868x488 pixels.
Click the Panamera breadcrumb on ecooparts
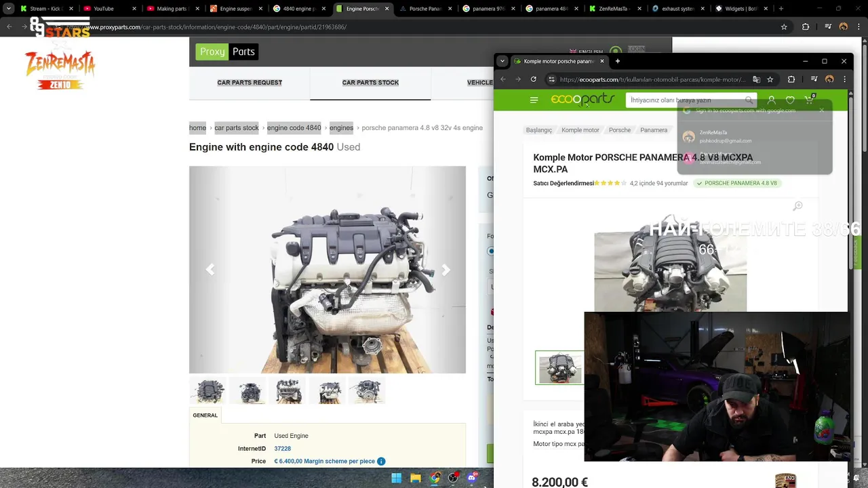(x=654, y=130)
